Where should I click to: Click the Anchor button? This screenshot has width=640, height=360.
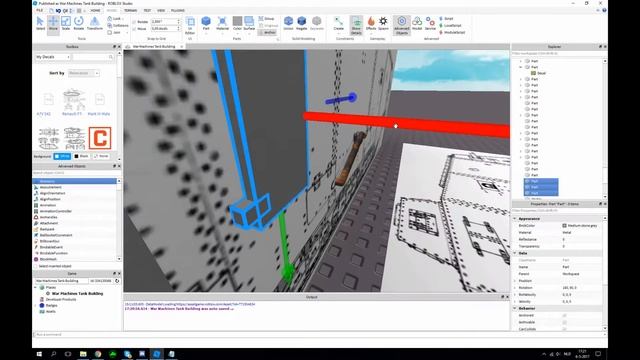267,32
